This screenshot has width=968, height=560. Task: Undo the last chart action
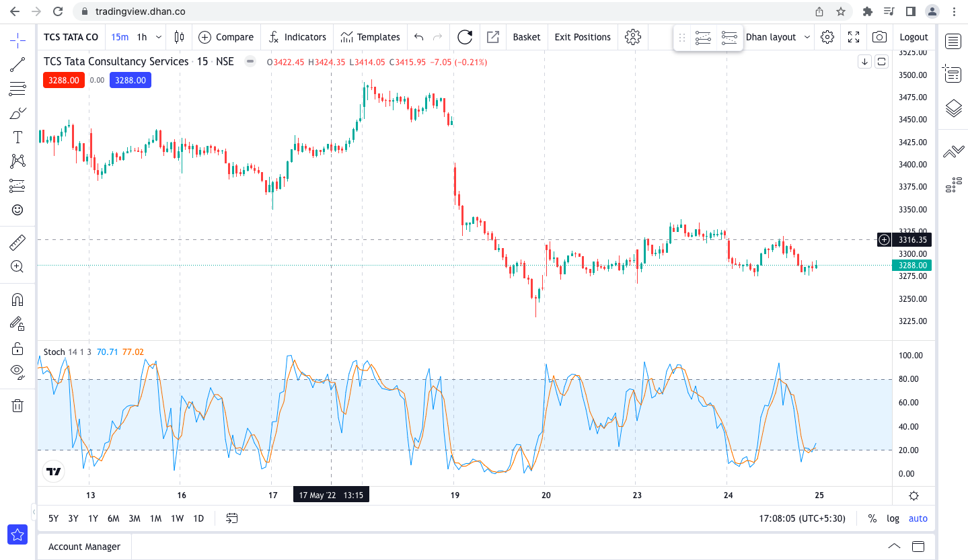coord(419,37)
